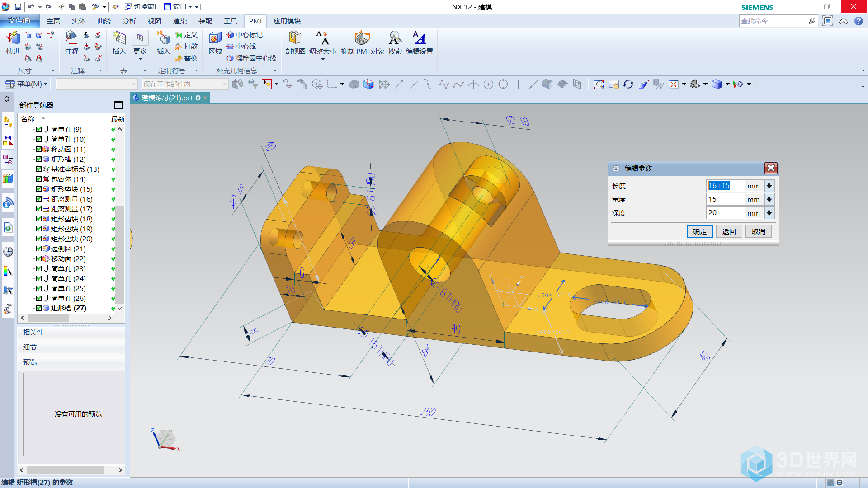Switch to the 装配 ribbon tab

pos(205,21)
